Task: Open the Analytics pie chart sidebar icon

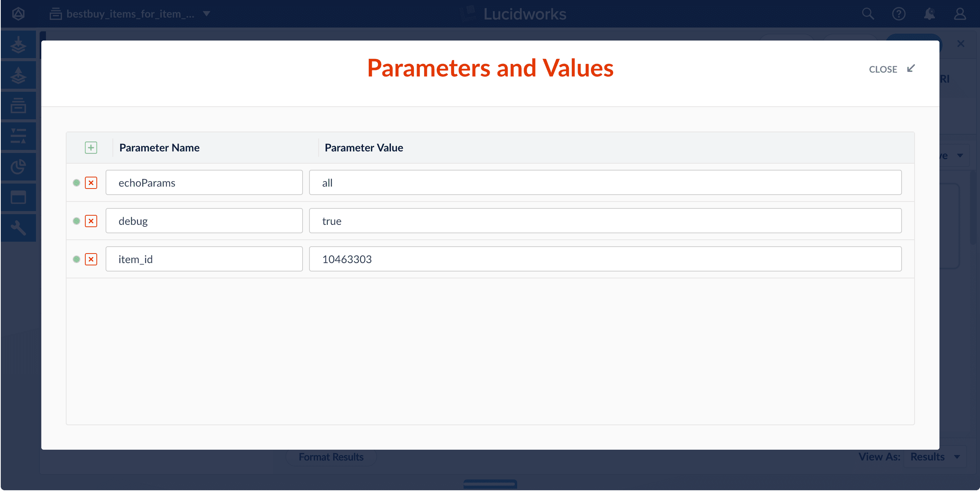Action: coord(18,166)
